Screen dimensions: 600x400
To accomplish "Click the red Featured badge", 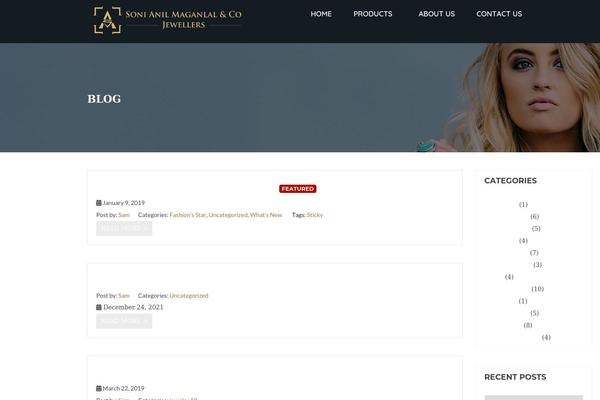I will (x=298, y=189).
